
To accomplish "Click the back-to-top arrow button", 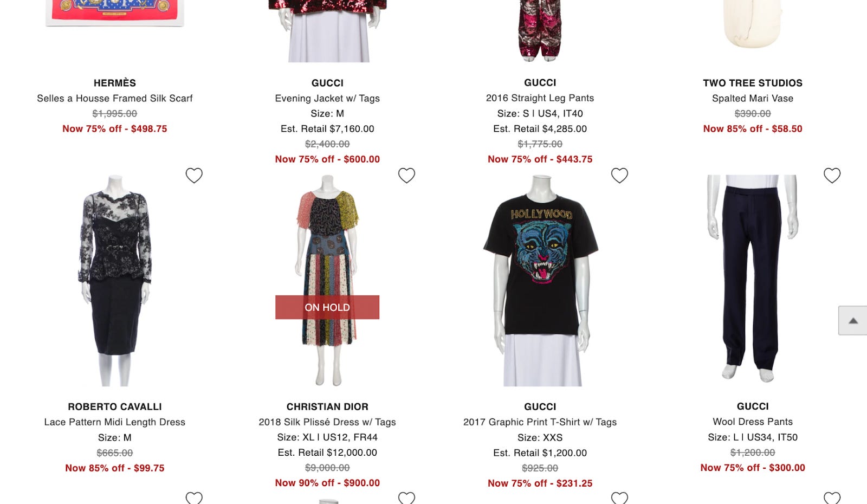I will pos(853,320).
